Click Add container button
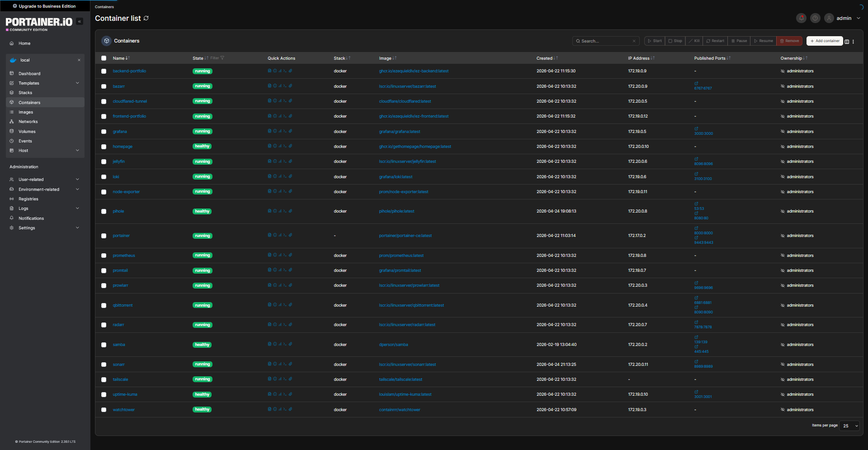The image size is (868, 450). pos(825,41)
